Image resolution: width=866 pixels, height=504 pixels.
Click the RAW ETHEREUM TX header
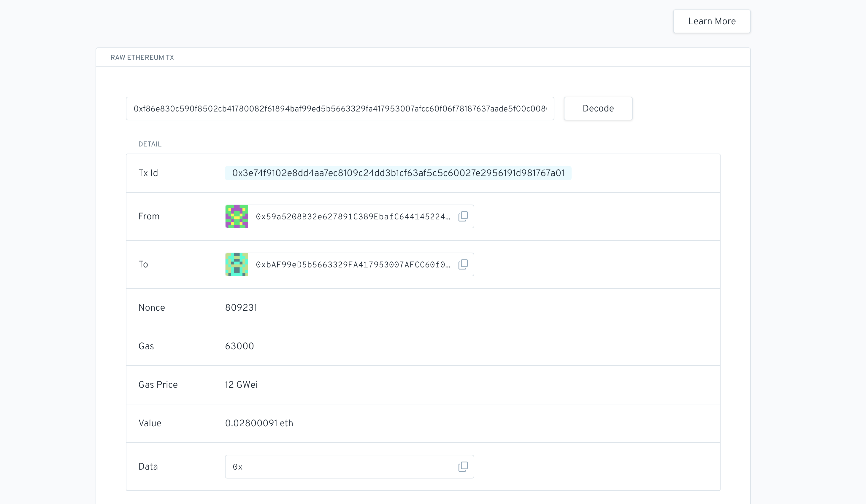pos(142,58)
